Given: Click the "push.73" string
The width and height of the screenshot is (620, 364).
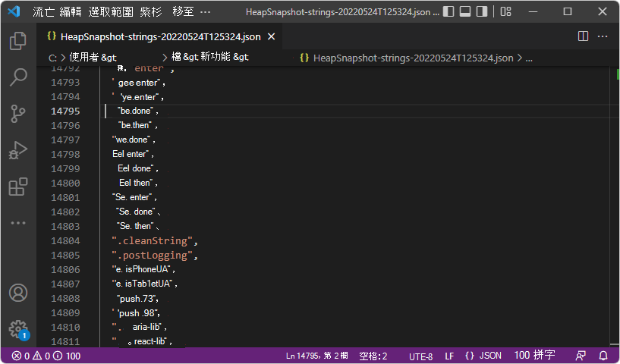Looking at the screenshot, I should 137,299.
